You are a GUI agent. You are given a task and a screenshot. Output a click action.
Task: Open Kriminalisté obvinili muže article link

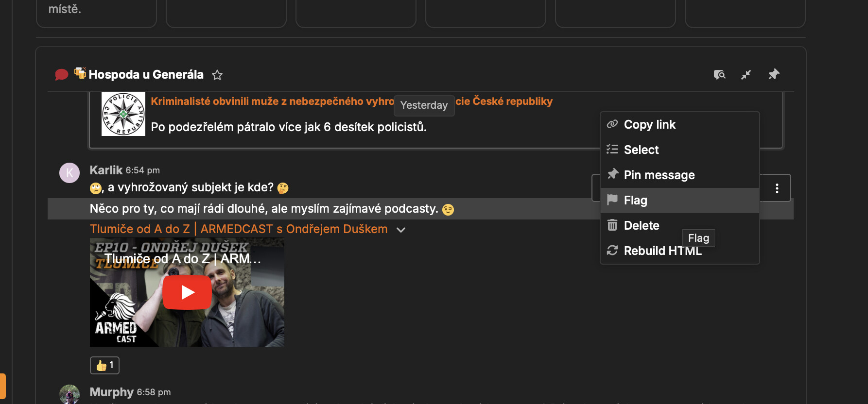coord(351,101)
